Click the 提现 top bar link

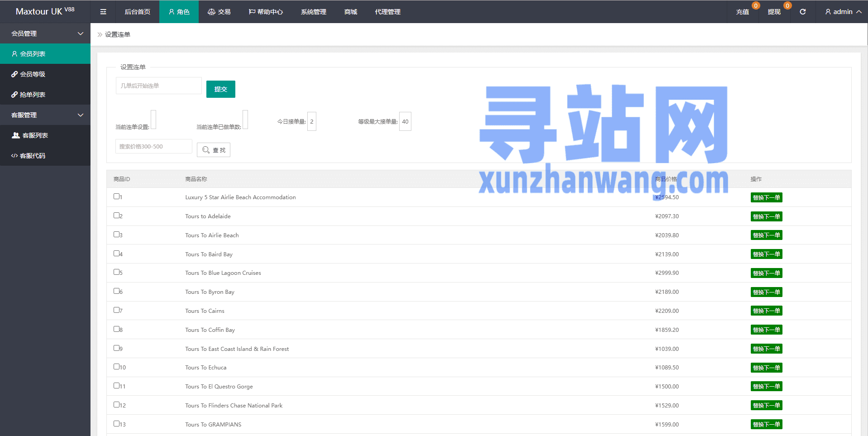pos(774,12)
